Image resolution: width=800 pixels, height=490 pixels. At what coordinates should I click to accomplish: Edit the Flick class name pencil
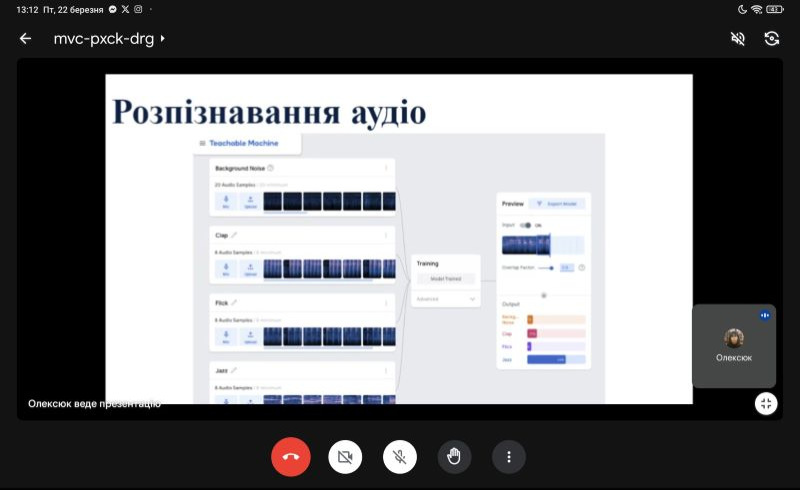[x=234, y=303]
